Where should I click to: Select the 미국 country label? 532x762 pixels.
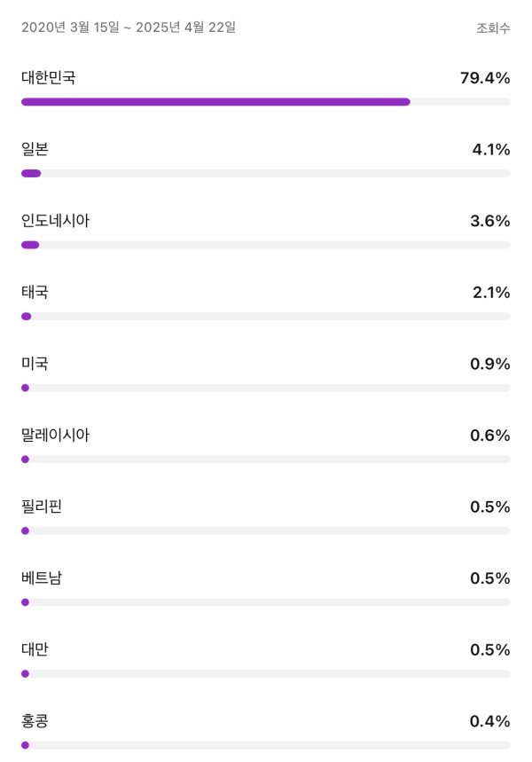point(35,364)
